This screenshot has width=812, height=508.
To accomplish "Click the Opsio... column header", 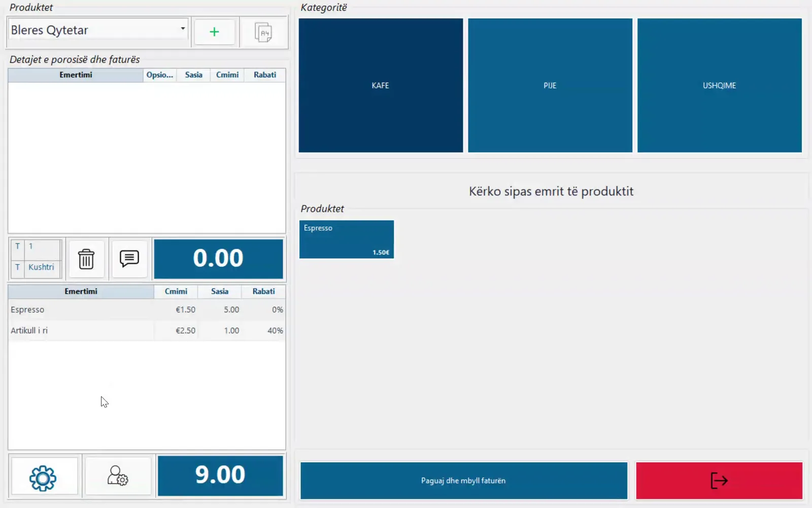I will (x=160, y=75).
